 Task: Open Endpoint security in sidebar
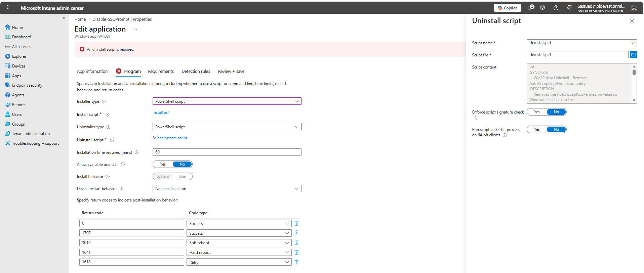tap(27, 85)
